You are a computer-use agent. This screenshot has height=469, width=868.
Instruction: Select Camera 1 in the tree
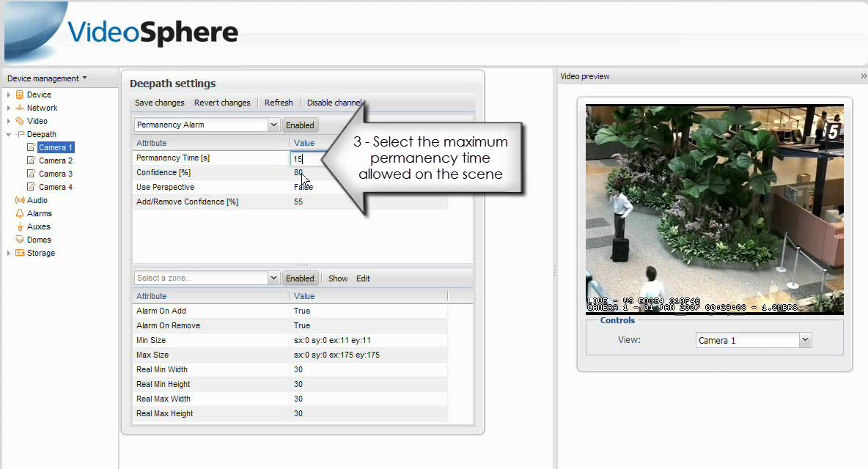[56, 147]
